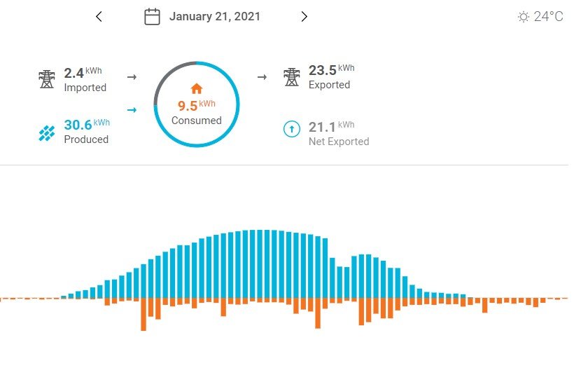This screenshot has height=382, width=588.
Task: Click the Imported grid pylon icon
Action: click(47, 79)
